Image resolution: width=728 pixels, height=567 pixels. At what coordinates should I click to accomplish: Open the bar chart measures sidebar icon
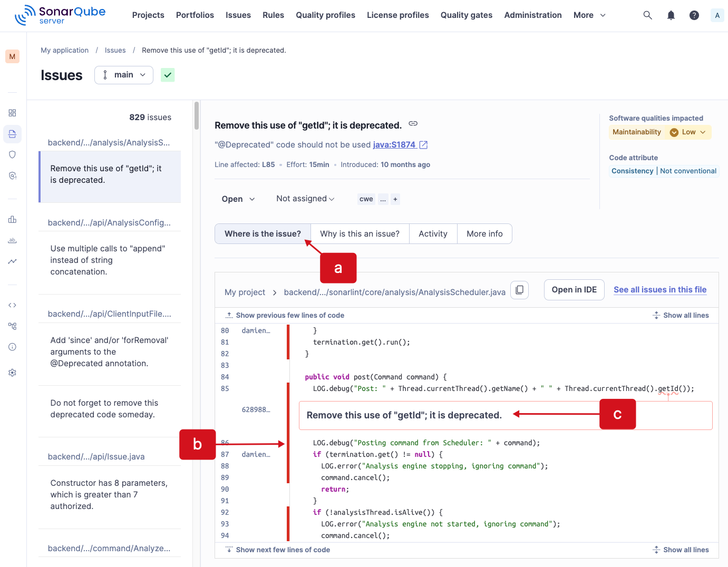point(12,219)
